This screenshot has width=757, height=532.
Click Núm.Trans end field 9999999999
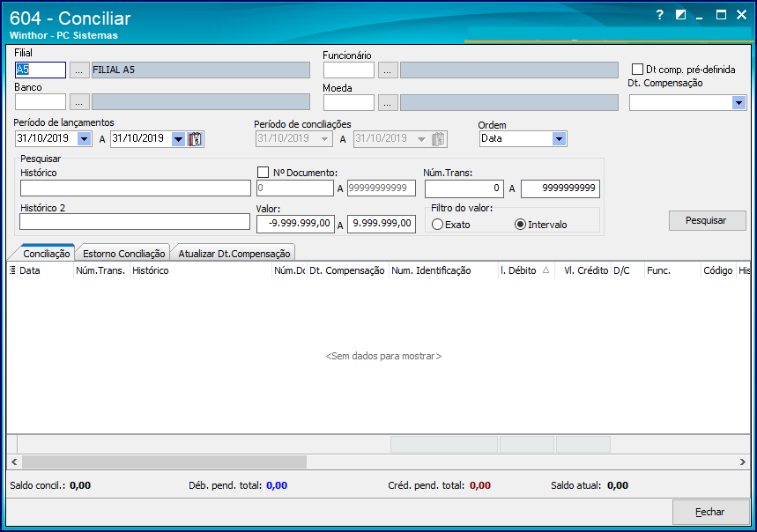(560, 188)
